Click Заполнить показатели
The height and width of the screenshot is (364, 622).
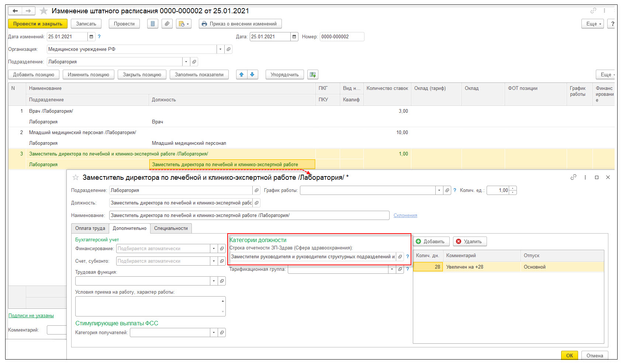click(x=199, y=74)
